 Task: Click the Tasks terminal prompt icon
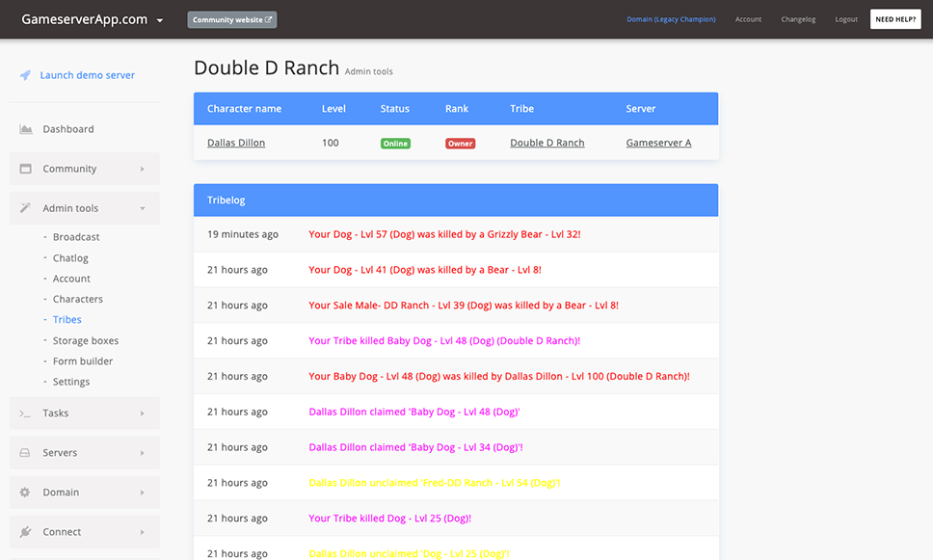25,413
